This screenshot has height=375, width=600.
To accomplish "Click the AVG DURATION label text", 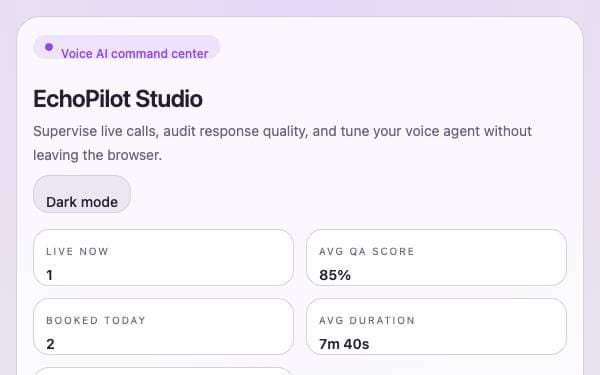I will tap(367, 320).
